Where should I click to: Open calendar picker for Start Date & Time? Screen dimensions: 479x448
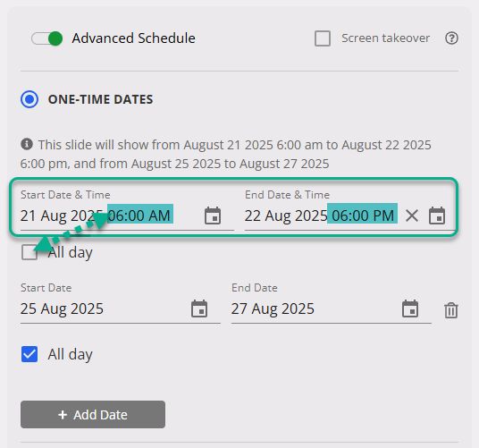coord(213,216)
